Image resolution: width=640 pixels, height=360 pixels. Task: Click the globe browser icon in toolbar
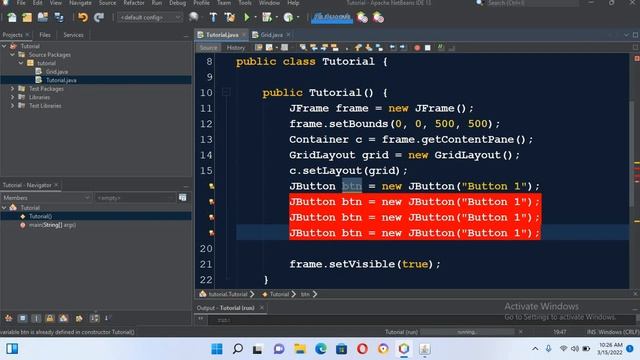[193, 17]
